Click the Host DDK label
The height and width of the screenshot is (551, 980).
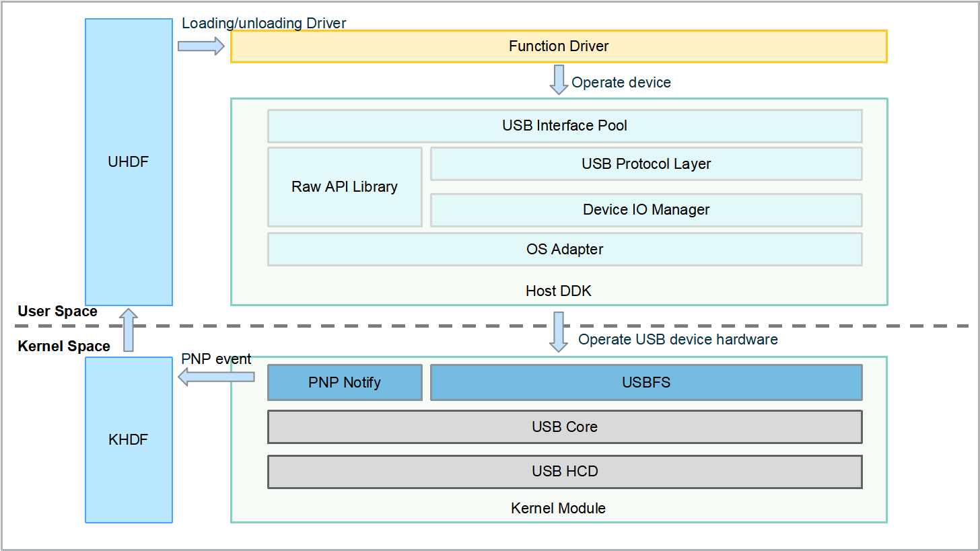tap(559, 291)
